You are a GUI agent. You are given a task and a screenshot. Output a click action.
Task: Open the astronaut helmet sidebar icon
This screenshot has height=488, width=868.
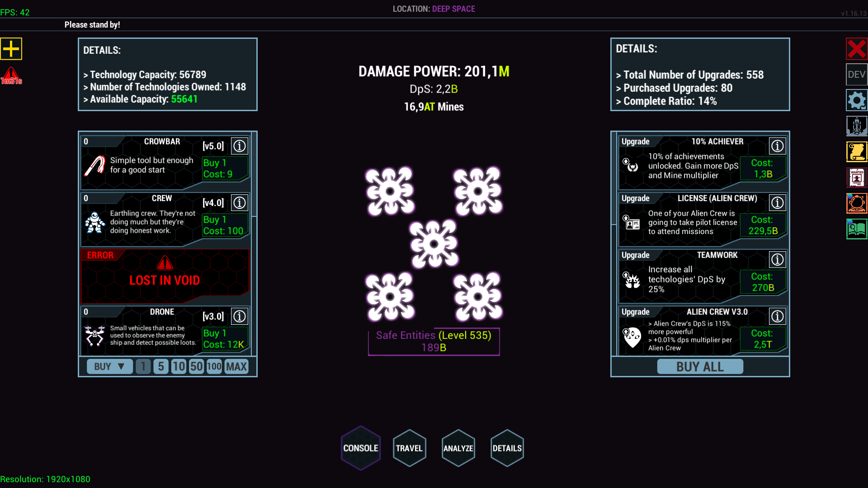857,203
